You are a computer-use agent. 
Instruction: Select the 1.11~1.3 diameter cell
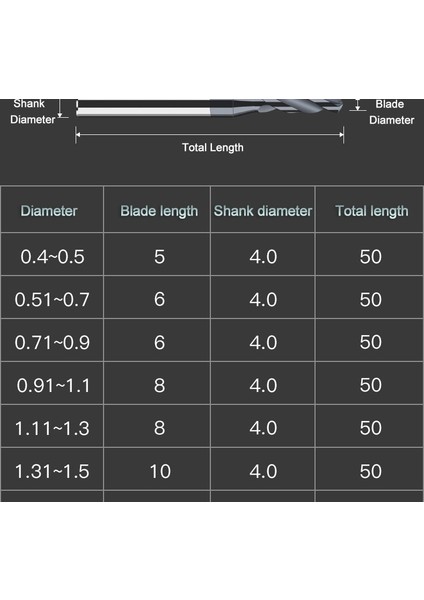point(52,426)
